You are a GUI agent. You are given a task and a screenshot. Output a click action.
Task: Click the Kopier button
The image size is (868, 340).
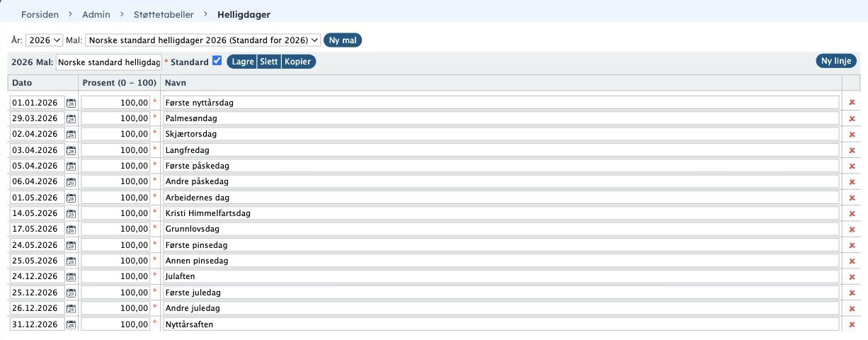click(x=298, y=62)
